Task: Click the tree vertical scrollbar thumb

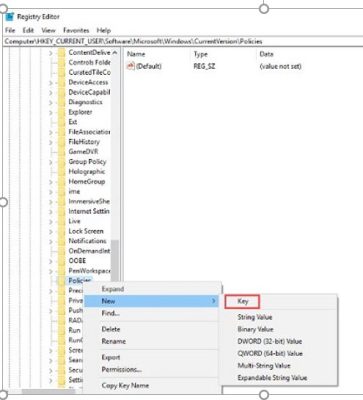Action: coord(115,262)
